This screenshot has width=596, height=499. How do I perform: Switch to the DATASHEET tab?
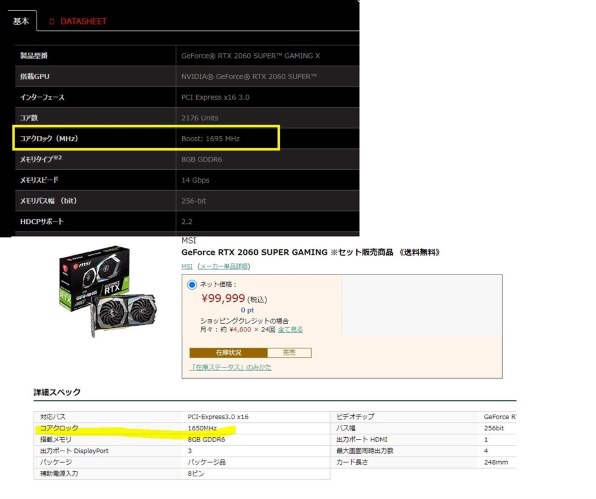coord(78,21)
